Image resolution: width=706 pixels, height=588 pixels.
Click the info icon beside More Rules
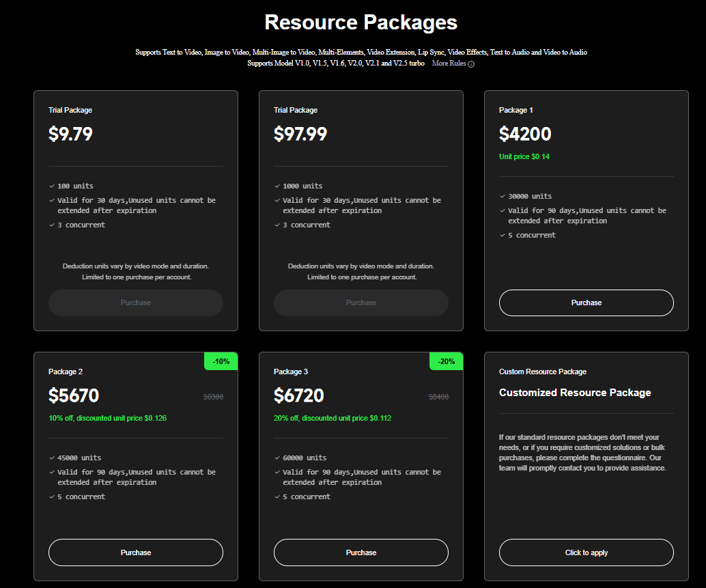click(x=471, y=64)
